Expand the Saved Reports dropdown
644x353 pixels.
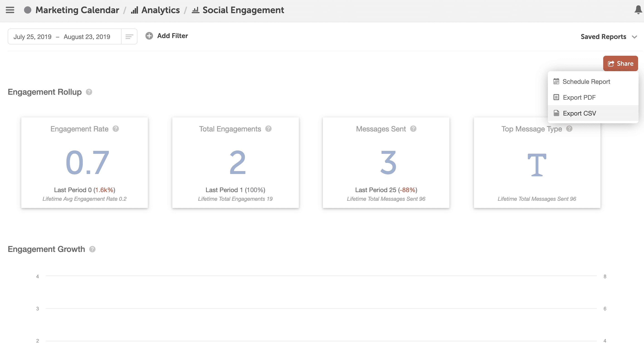(603, 37)
